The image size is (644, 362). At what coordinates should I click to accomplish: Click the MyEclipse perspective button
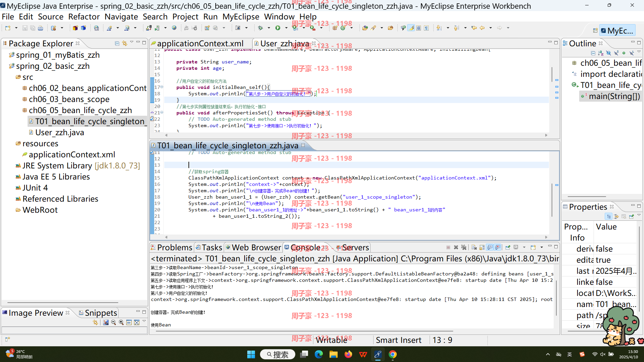point(617,31)
